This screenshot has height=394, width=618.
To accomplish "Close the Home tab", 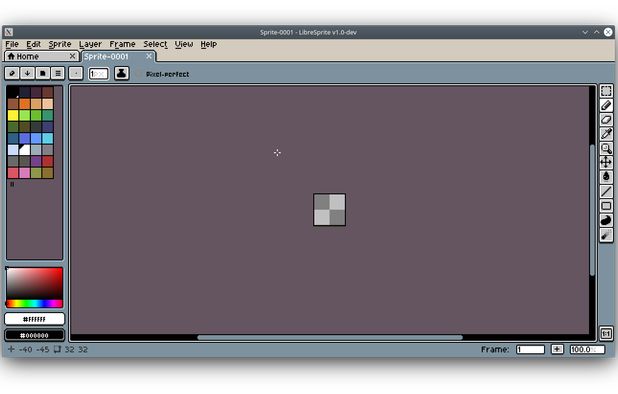I will [x=72, y=56].
